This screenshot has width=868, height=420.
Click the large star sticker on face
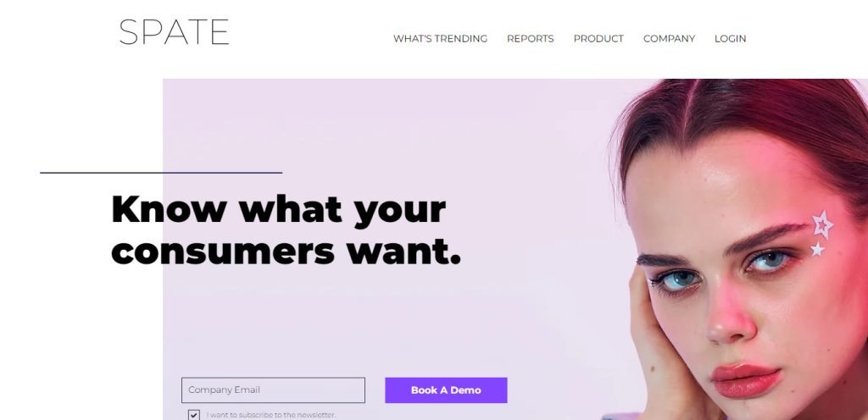click(x=822, y=224)
